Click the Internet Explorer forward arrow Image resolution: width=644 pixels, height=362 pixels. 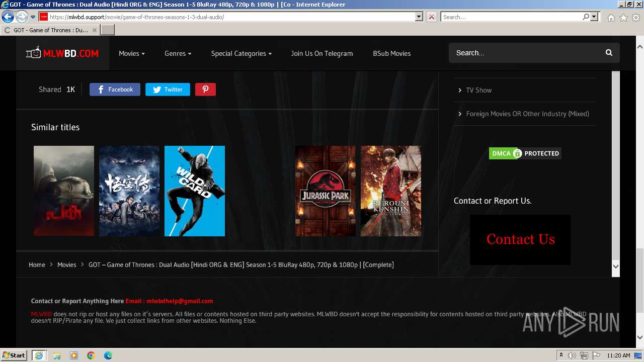pos(22,17)
